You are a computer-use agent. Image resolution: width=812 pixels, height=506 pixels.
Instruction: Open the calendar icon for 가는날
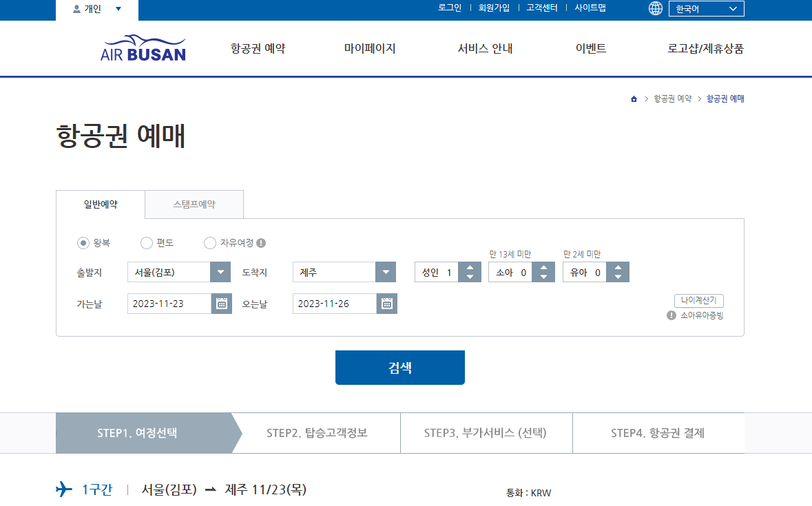220,303
